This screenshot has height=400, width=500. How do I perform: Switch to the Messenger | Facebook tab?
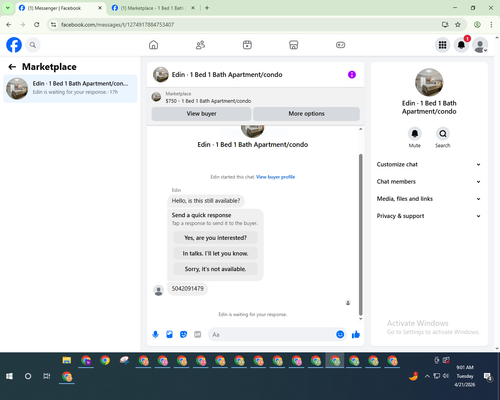tap(57, 8)
